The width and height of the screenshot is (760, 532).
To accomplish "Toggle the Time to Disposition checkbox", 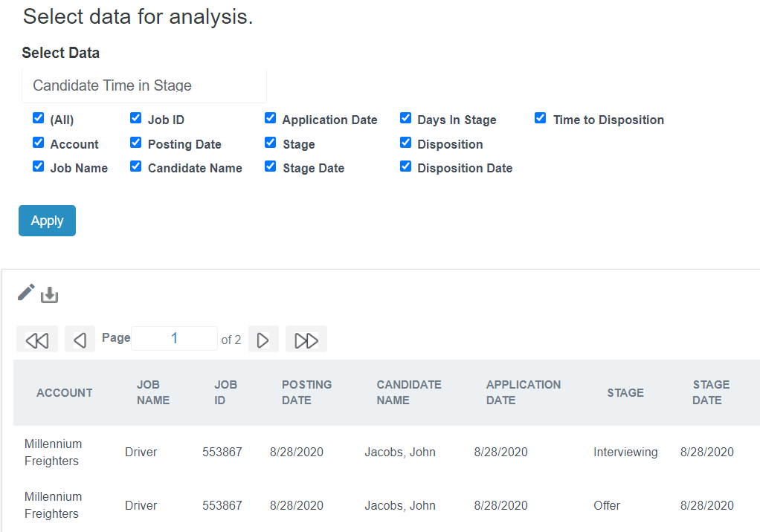I will tap(541, 118).
